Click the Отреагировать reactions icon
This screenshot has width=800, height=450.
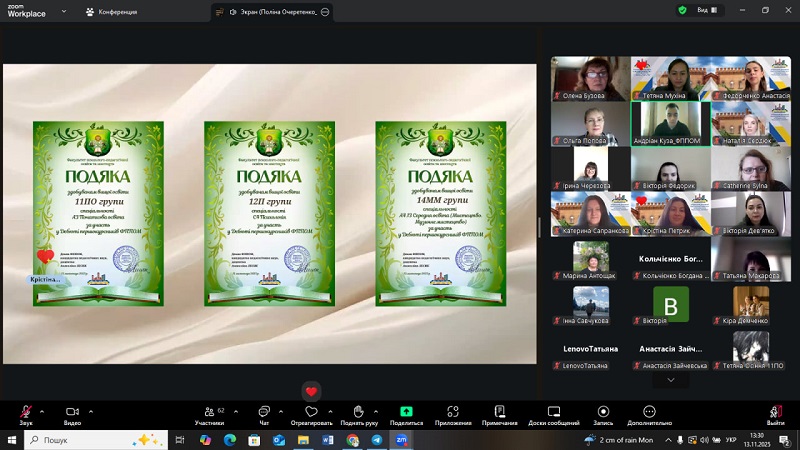[x=311, y=413]
